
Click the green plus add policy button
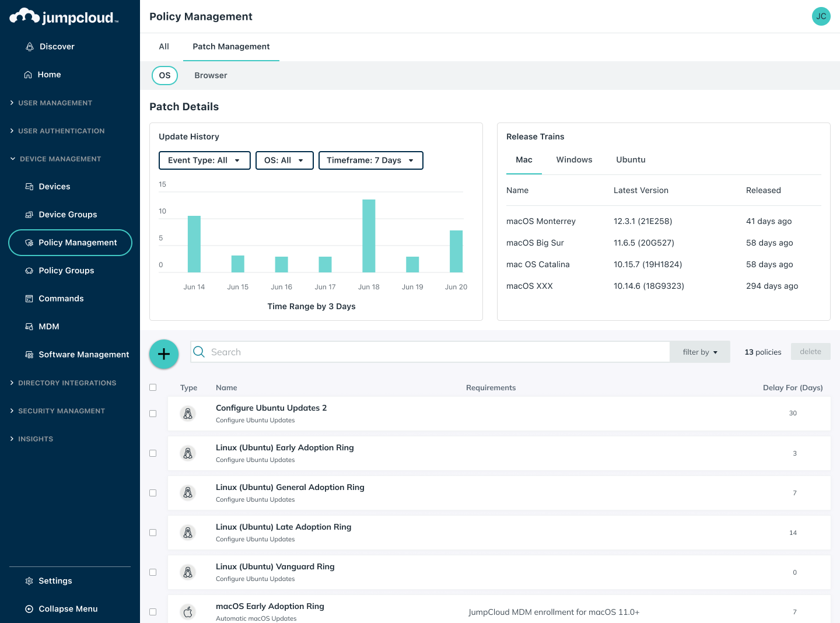[164, 354]
